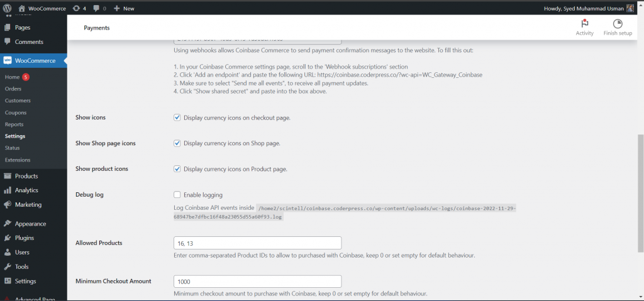Image resolution: width=644 pixels, height=301 pixels.
Task: Click the Activity flag icon
Action: 584,24
